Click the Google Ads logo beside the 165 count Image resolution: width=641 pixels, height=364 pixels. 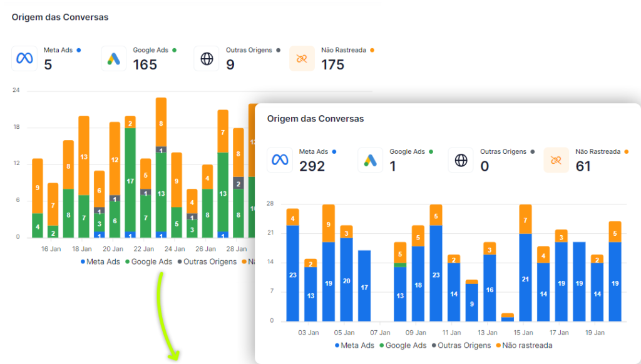click(113, 59)
